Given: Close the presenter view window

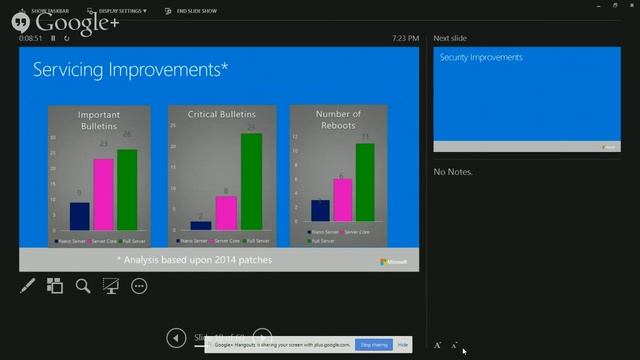Looking at the screenshot, I should coord(631,5).
